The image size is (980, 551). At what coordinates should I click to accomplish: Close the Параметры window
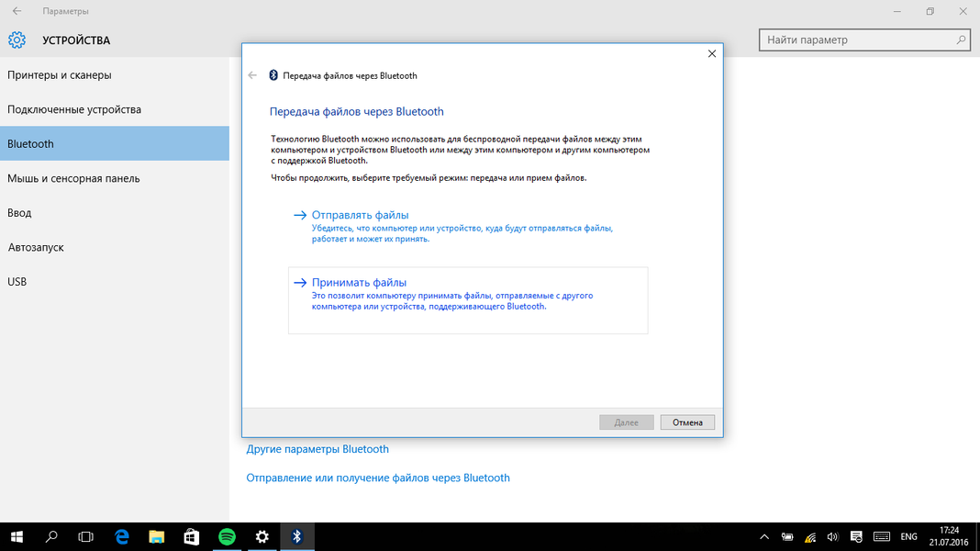[x=963, y=11]
